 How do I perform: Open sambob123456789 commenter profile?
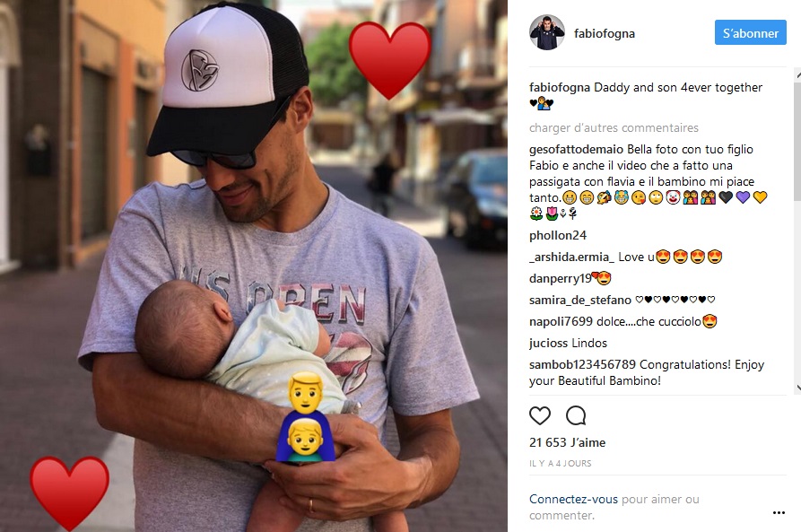click(582, 364)
